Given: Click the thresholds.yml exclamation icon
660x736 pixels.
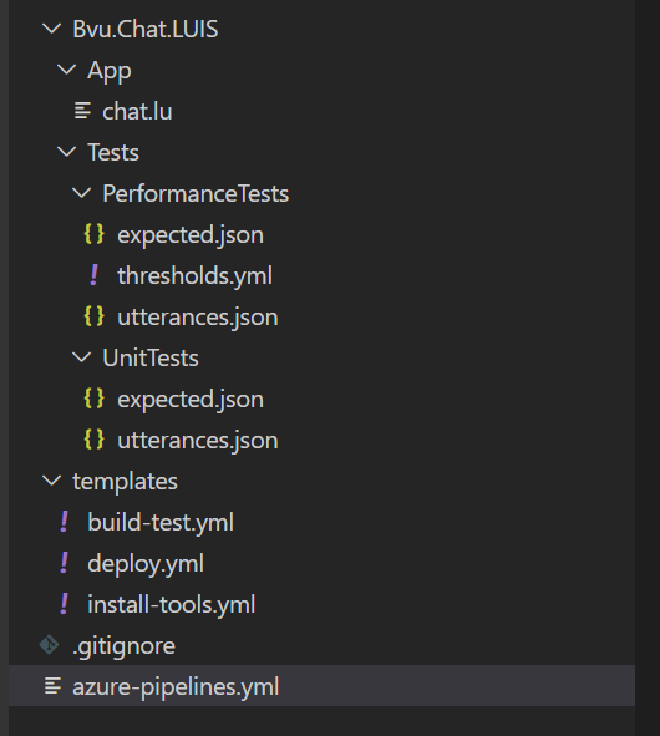Looking at the screenshot, I should (95, 275).
